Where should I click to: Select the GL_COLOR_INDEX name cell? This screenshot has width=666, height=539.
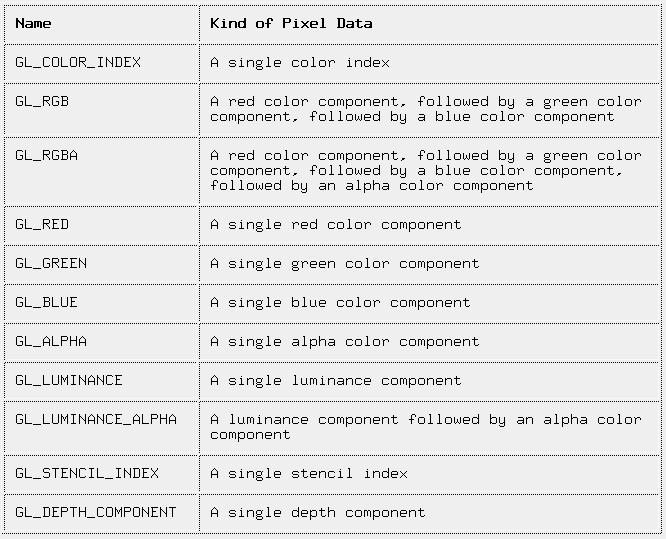click(x=78, y=62)
